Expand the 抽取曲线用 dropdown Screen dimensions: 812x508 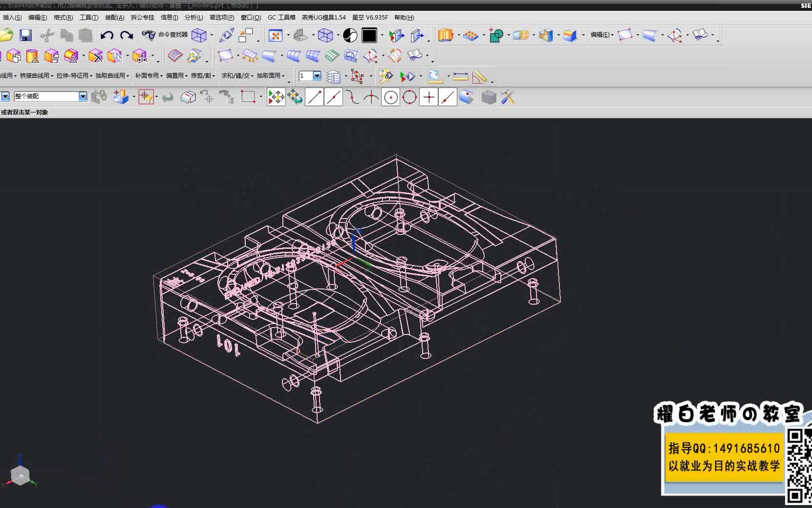(x=112, y=76)
